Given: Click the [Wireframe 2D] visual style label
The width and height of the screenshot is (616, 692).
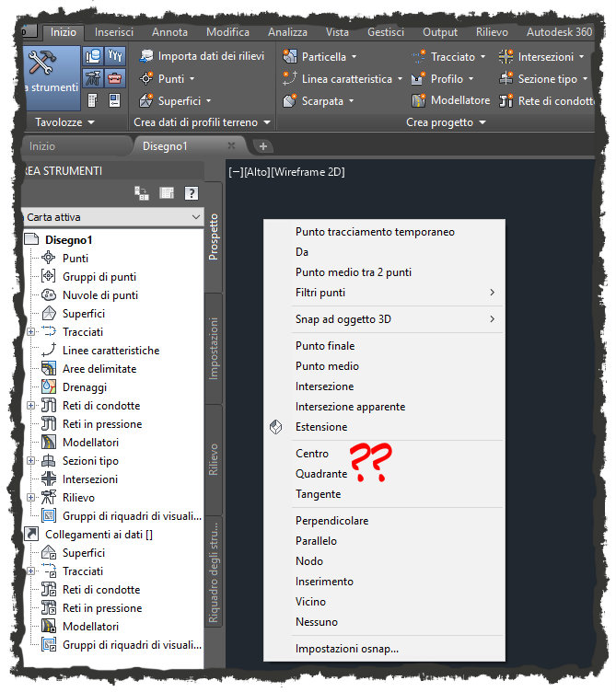Looking at the screenshot, I should 308,172.
